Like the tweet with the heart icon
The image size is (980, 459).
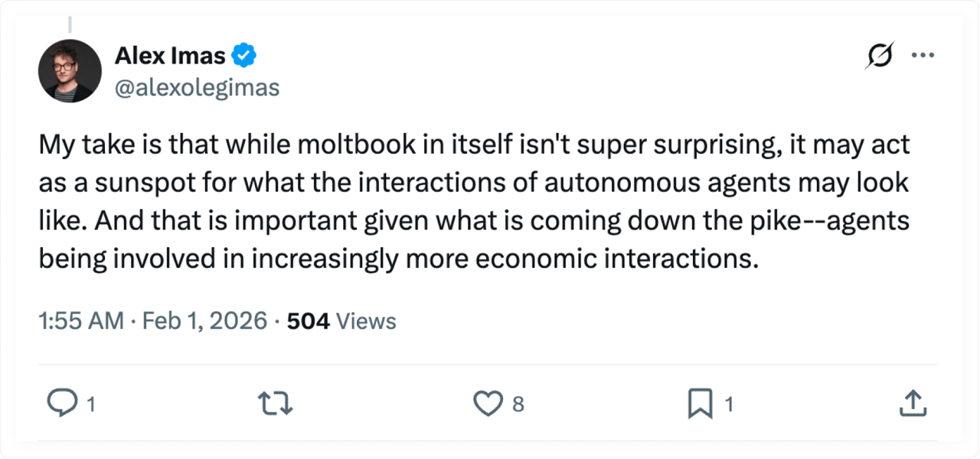[488, 403]
